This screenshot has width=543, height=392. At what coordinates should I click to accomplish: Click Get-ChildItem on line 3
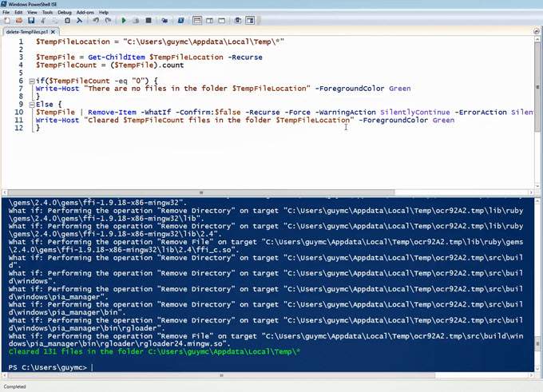tap(117, 57)
